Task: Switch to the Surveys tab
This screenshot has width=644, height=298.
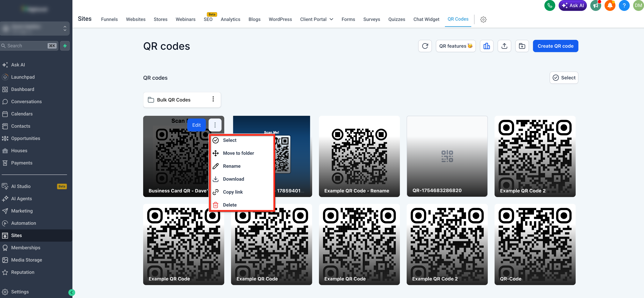Action: (371, 19)
